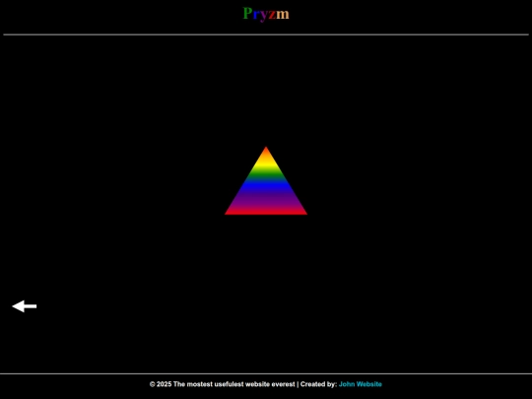Click the colorful Pryzm title heading

tap(266, 14)
